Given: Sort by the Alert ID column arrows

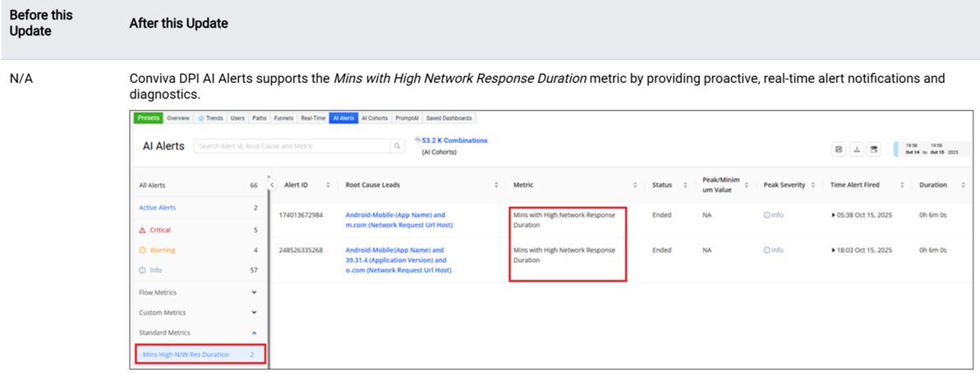Looking at the screenshot, I should coord(328,186).
